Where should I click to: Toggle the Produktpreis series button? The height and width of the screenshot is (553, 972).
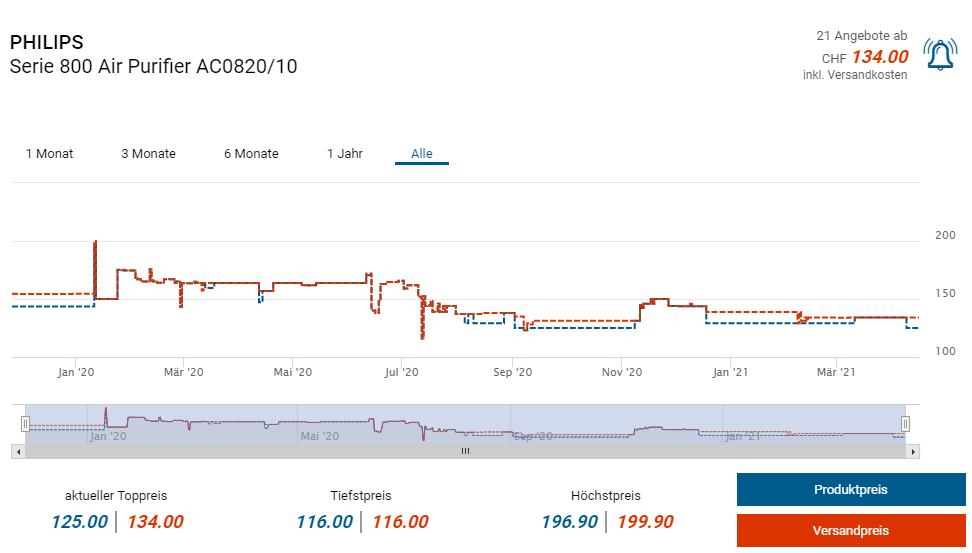850,490
